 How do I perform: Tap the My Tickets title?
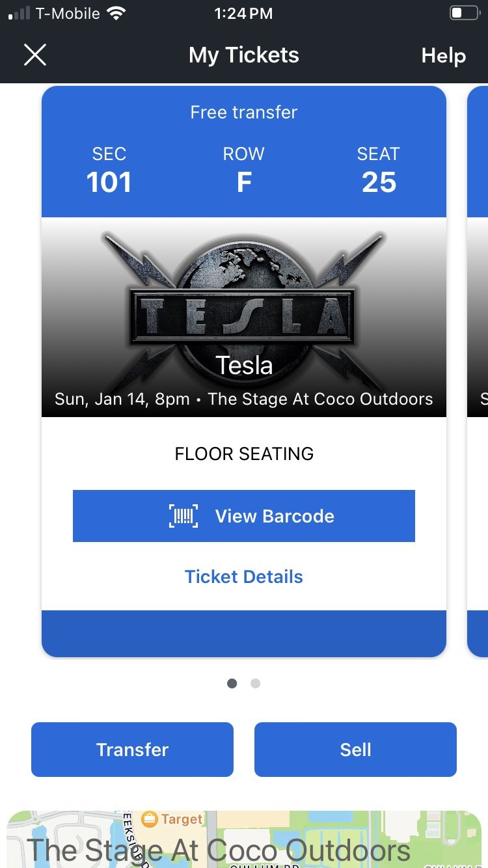244,55
